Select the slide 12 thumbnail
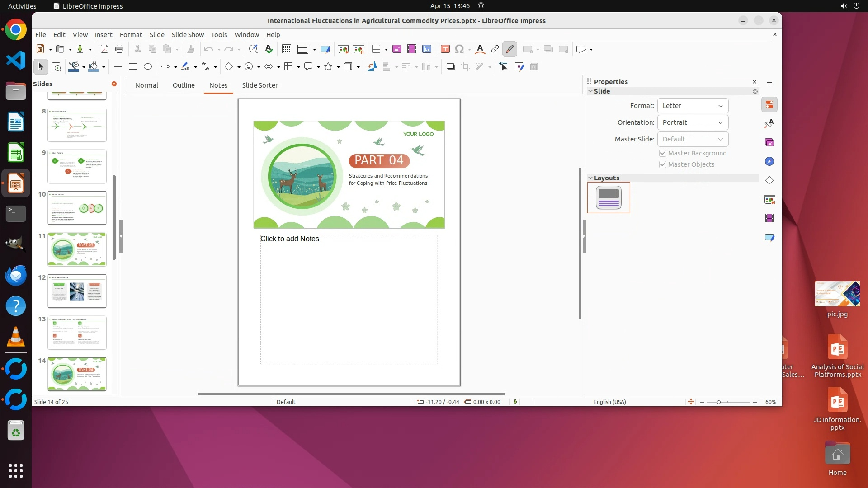Image resolution: width=868 pixels, height=488 pixels. tap(77, 291)
